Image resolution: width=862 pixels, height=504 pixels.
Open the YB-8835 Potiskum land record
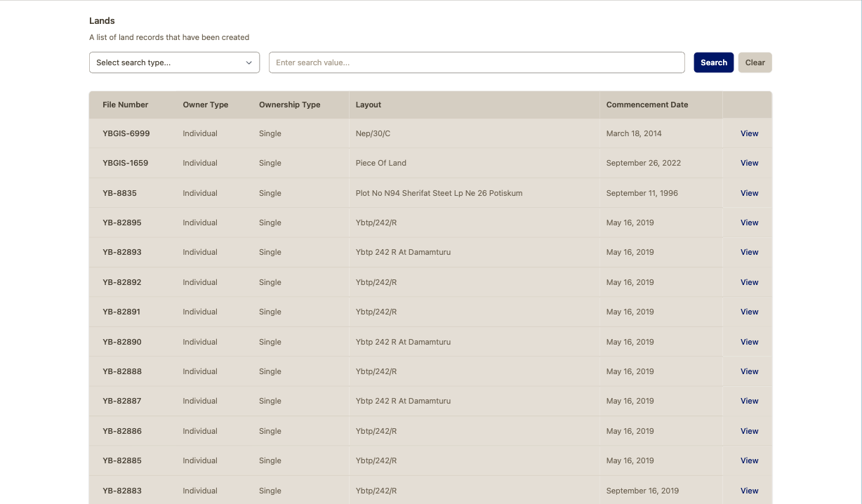point(749,193)
